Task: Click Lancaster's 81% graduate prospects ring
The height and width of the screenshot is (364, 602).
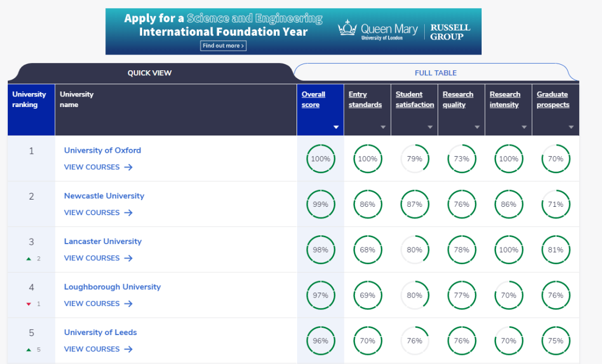Action: coord(556,250)
